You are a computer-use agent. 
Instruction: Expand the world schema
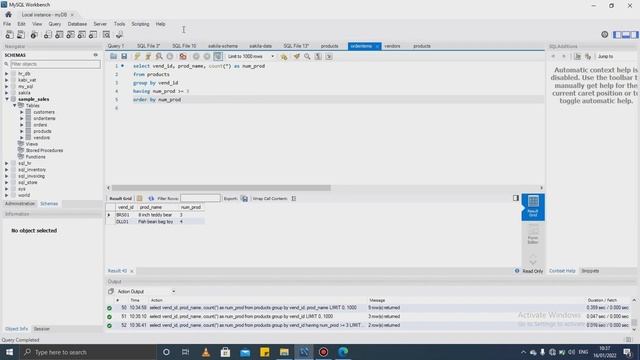tap(7, 195)
